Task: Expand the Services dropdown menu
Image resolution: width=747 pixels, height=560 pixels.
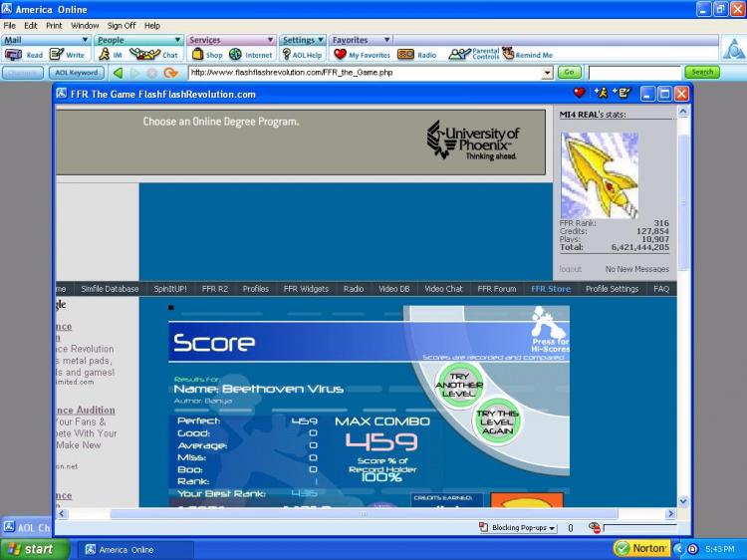Action: pyautogui.click(x=231, y=40)
